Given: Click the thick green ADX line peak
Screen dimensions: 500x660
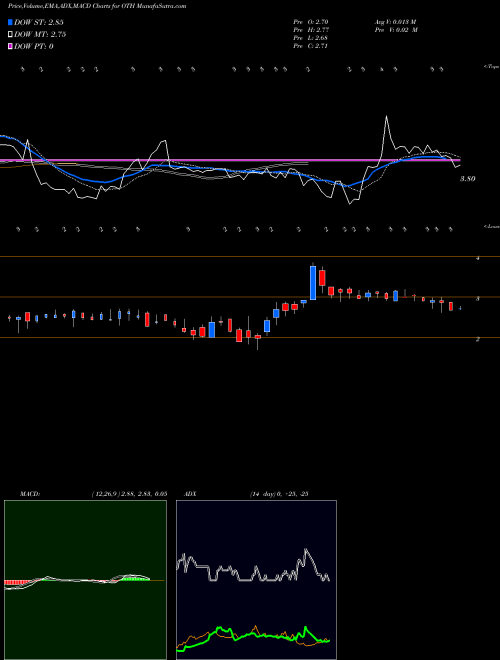Looking at the screenshot, I should [306, 628].
